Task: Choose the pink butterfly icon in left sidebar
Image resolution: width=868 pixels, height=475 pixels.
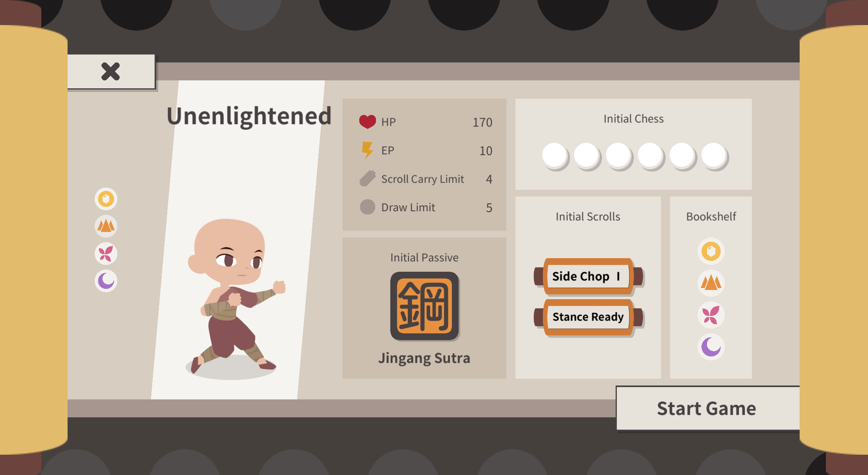Action: pos(106,253)
